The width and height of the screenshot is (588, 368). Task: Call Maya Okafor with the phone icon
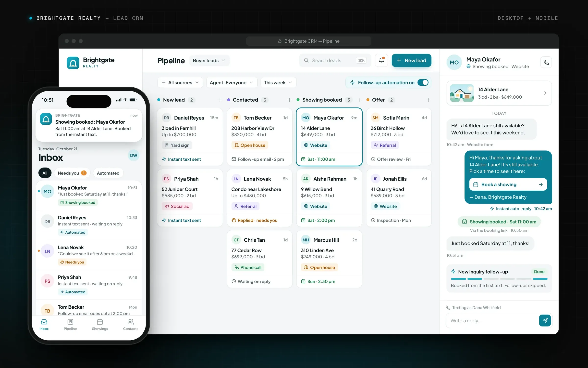click(x=546, y=62)
